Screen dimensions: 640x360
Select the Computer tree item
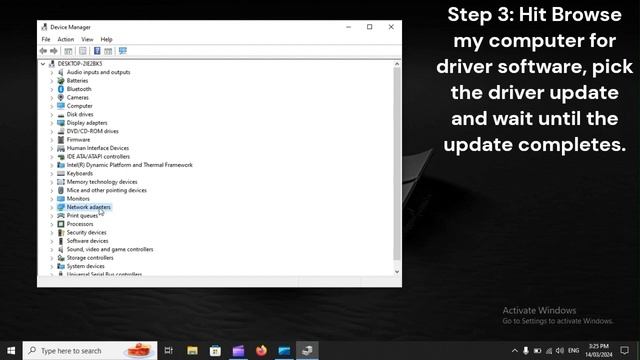80,106
